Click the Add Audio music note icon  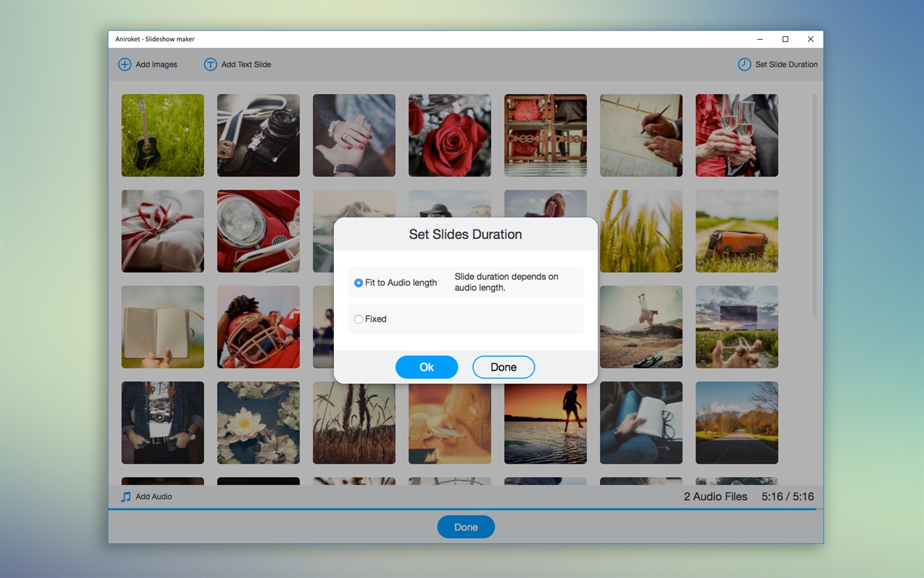(x=126, y=497)
